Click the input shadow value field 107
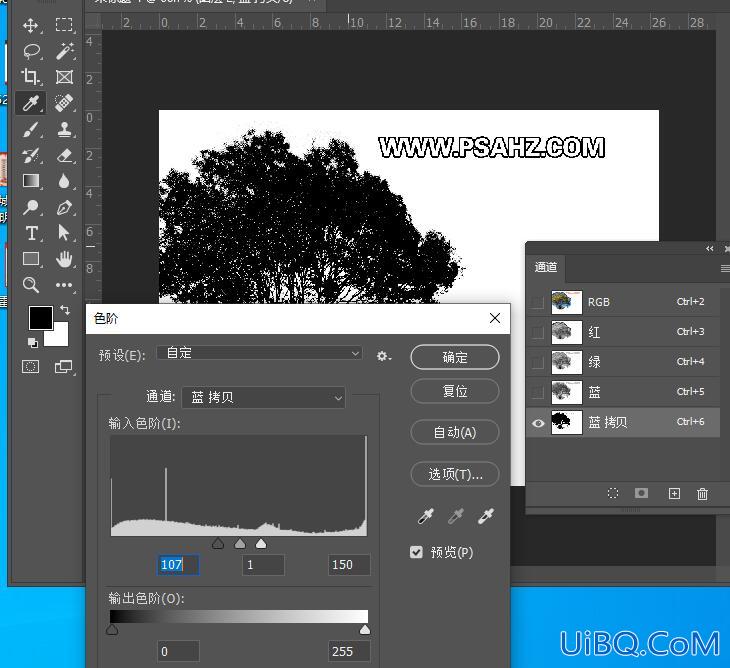The image size is (730, 668). pos(178,565)
